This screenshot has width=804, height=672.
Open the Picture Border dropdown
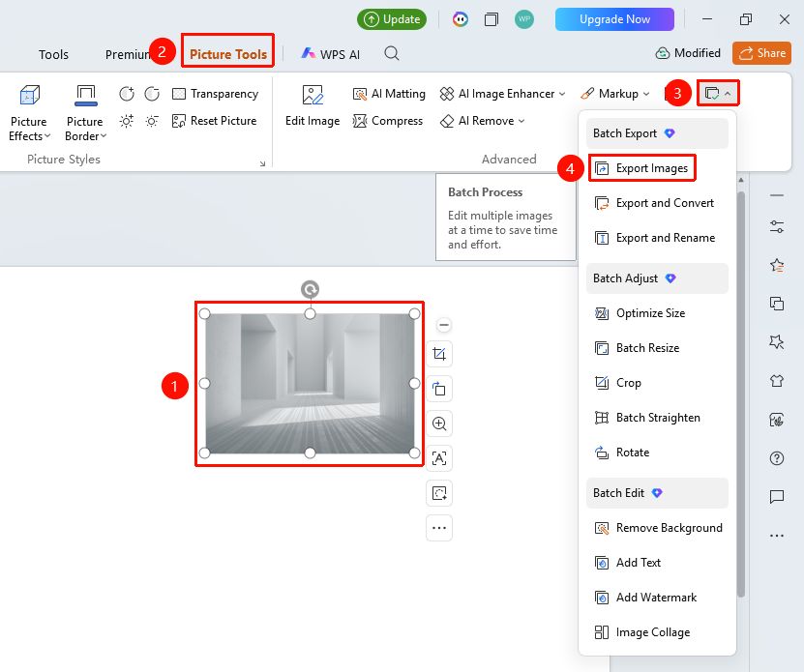tap(85, 113)
